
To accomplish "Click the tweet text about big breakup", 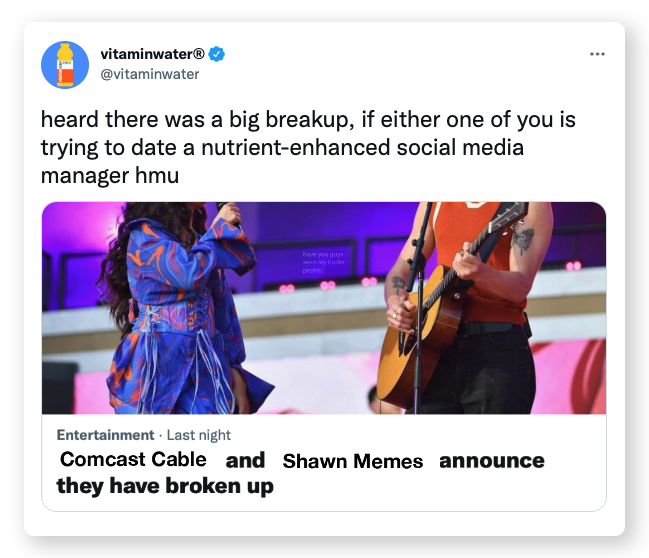I will [x=308, y=147].
